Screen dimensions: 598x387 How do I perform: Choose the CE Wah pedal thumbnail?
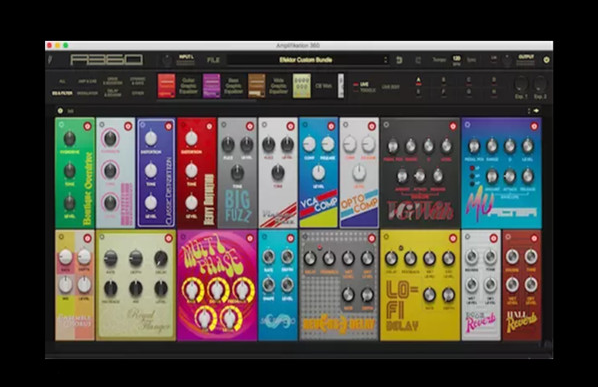302,86
